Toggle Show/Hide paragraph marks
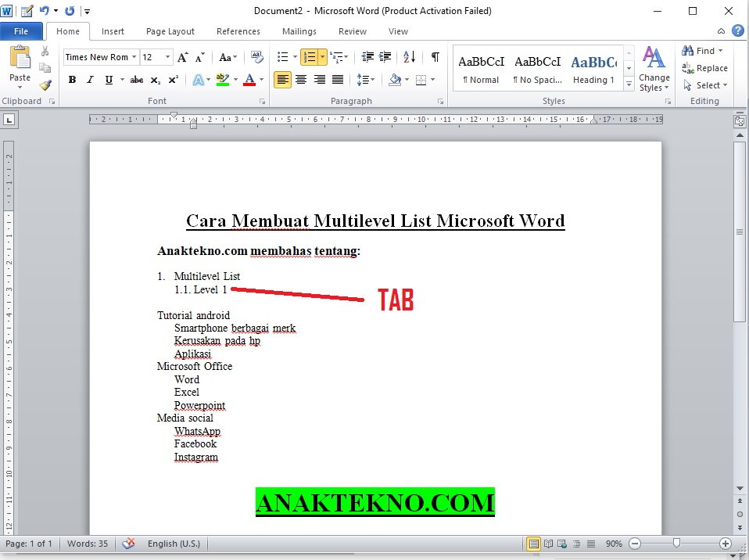749x560 pixels. pos(435,57)
